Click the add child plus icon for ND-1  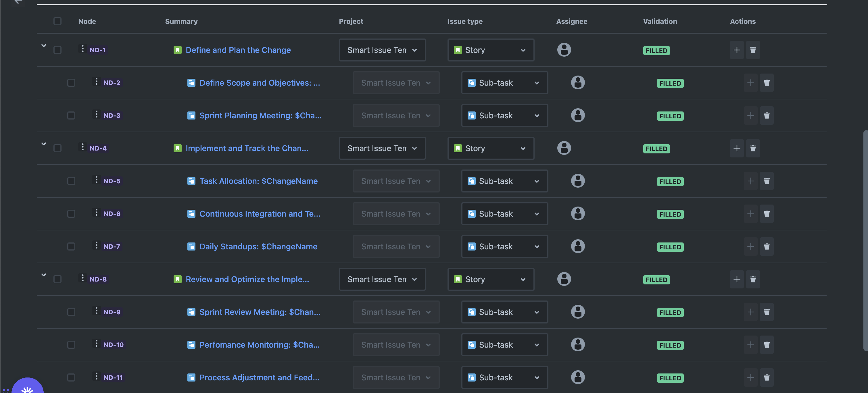pos(737,50)
